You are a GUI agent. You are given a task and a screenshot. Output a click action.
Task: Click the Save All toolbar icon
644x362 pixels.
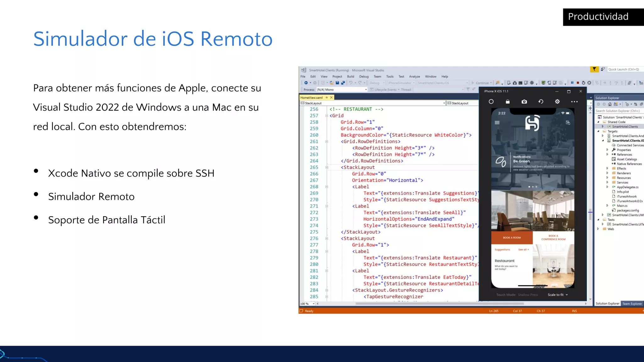click(x=343, y=83)
